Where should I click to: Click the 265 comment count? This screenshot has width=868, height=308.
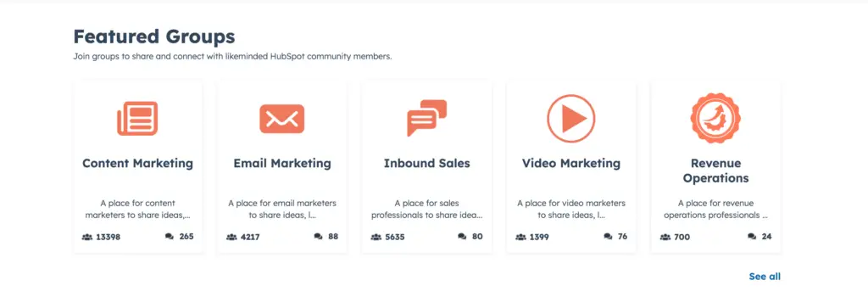[x=186, y=237]
